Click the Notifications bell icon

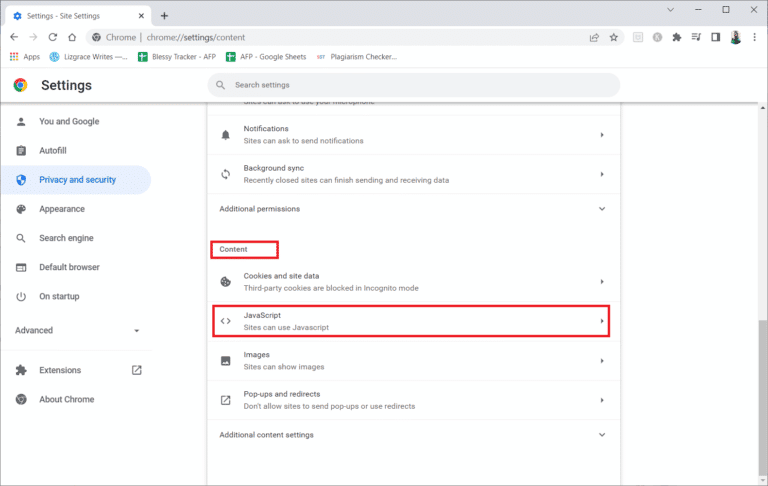(225, 135)
